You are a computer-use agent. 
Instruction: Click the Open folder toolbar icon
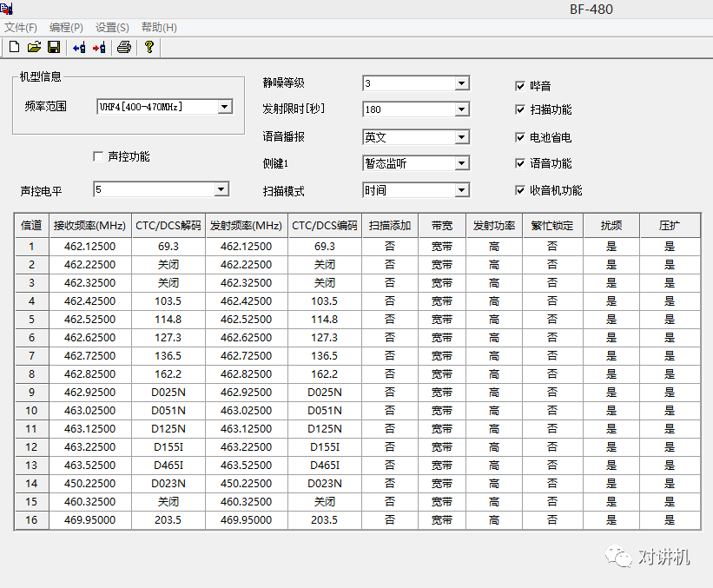pos(34,47)
